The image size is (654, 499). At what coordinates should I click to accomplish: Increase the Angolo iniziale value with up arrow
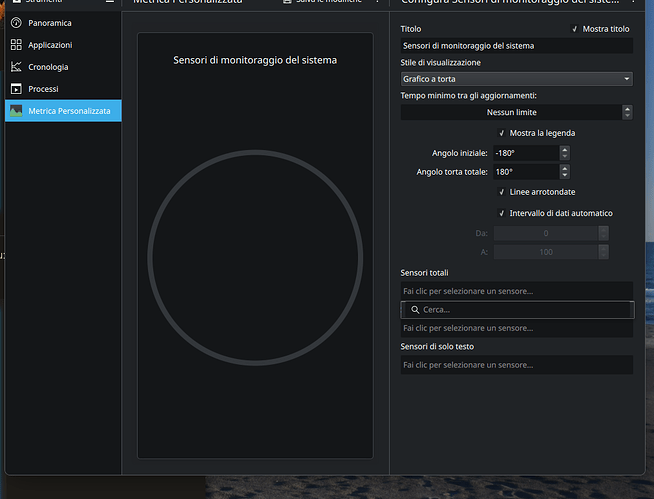[x=565, y=149]
